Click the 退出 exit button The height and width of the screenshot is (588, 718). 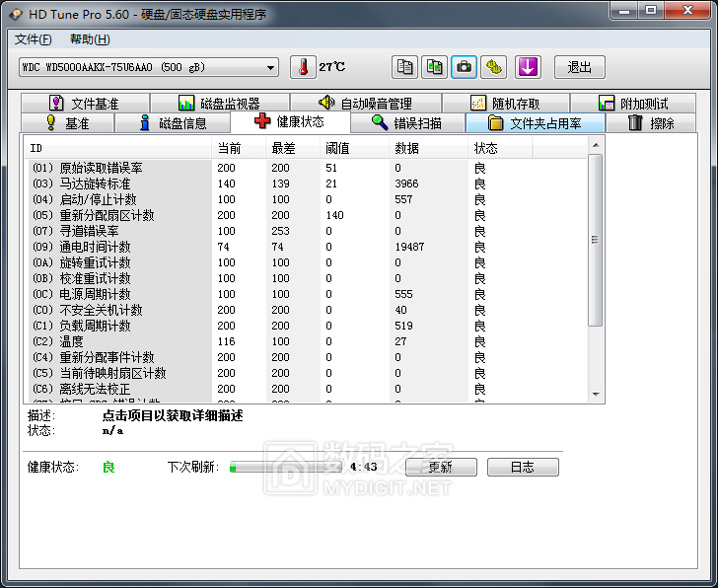pyautogui.click(x=579, y=67)
